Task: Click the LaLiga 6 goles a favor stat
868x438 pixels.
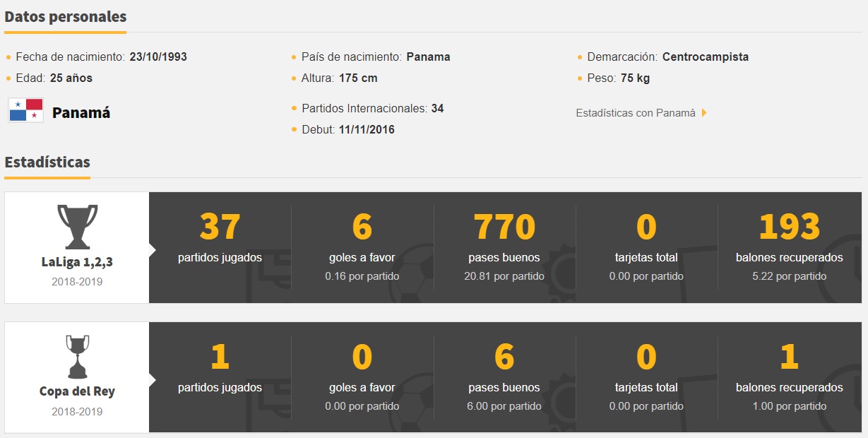Action: [x=362, y=227]
